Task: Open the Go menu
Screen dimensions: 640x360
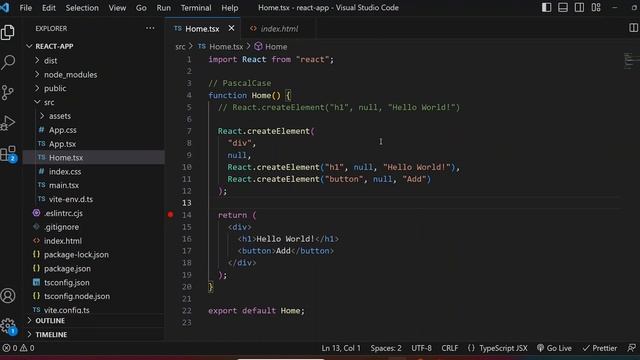Action: pos(141,8)
